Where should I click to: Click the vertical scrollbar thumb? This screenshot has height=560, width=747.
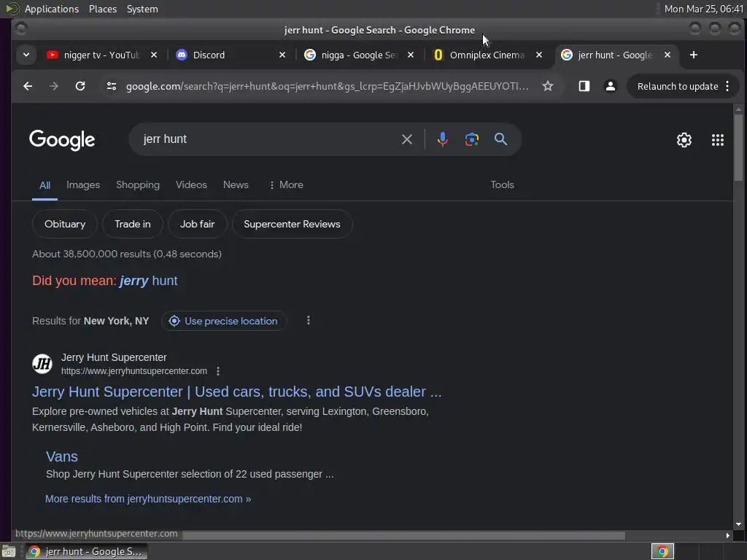738,147
